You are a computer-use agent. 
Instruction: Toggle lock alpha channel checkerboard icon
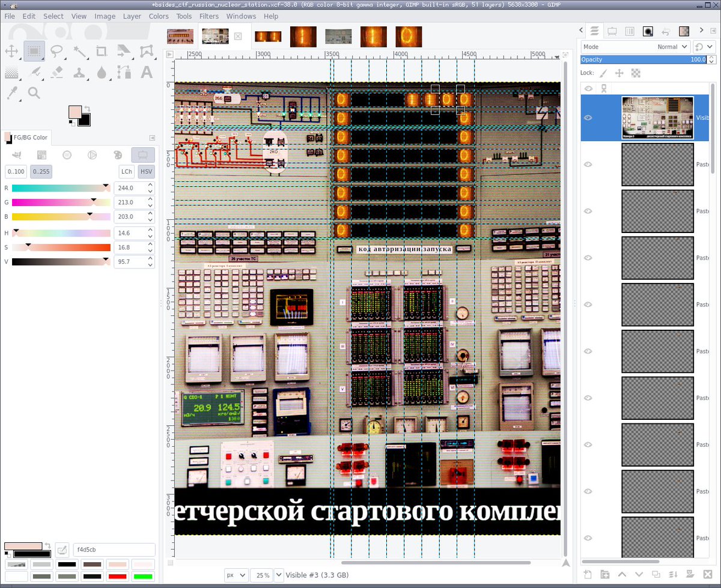coord(636,73)
